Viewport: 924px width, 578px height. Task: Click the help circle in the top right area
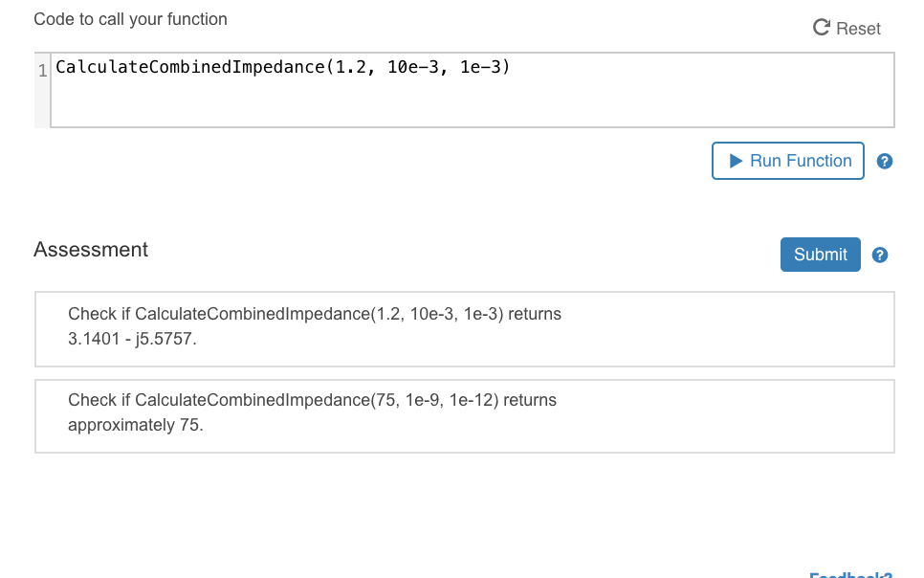pyautogui.click(x=885, y=161)
